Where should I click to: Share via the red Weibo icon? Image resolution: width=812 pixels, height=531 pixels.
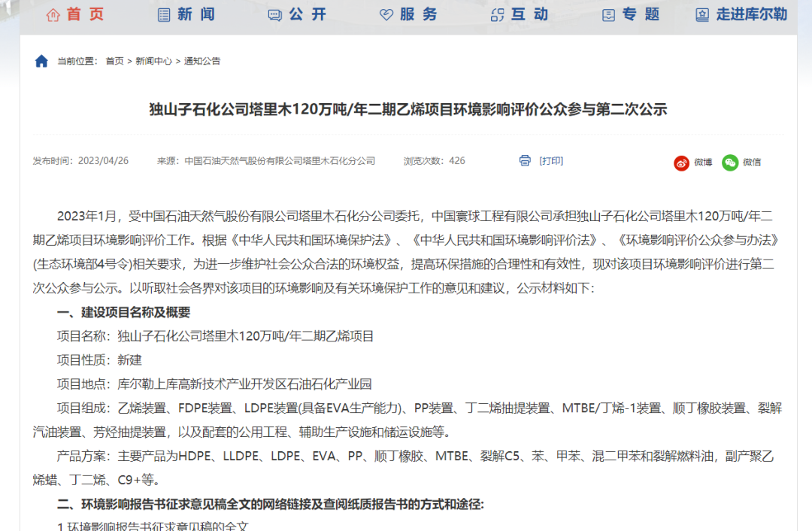click(681, 162)
